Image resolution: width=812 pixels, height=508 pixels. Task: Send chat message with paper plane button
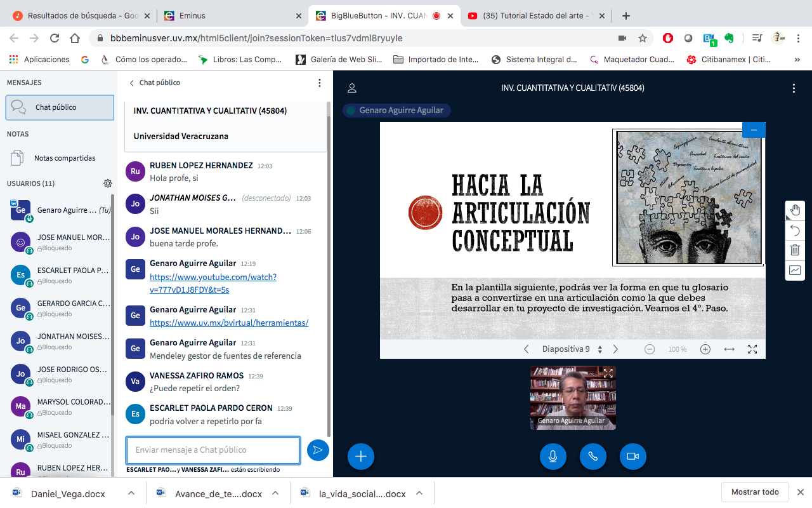pyautogui.click(x=318, y=450)
